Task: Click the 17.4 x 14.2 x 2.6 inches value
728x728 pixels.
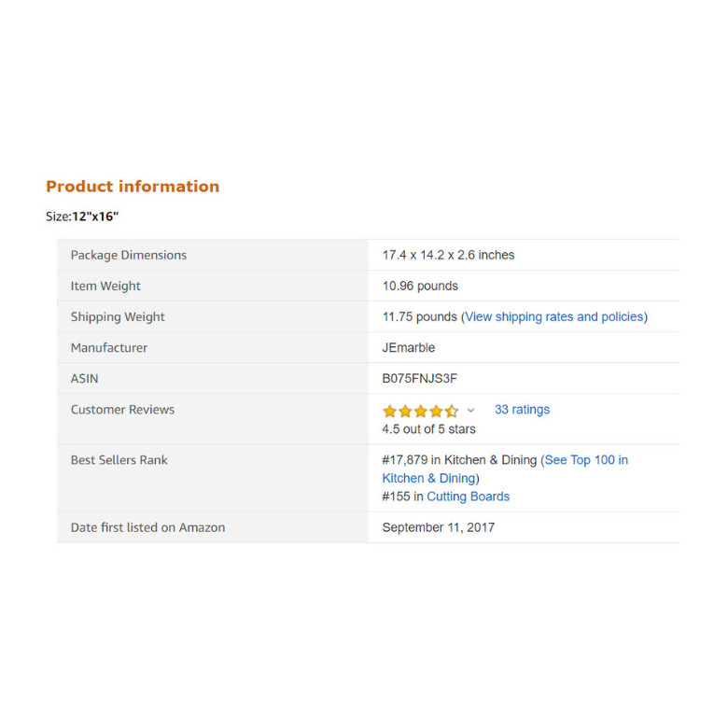Action: [448, 255]
